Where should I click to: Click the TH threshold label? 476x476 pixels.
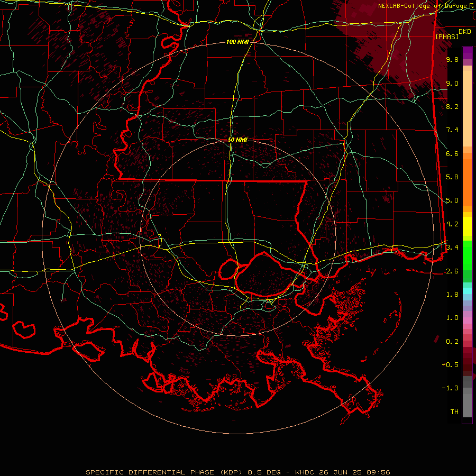tap(454, 412)
